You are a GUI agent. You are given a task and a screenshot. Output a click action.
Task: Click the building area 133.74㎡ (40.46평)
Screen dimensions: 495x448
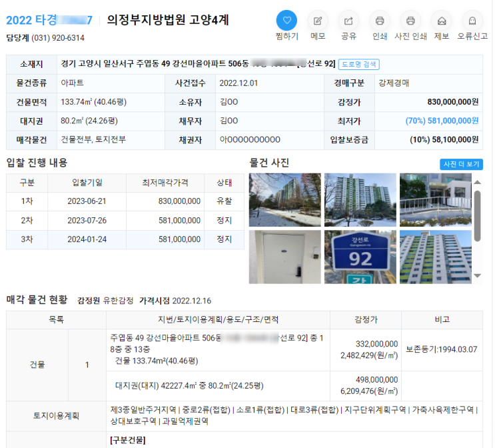tap(93, 102)
